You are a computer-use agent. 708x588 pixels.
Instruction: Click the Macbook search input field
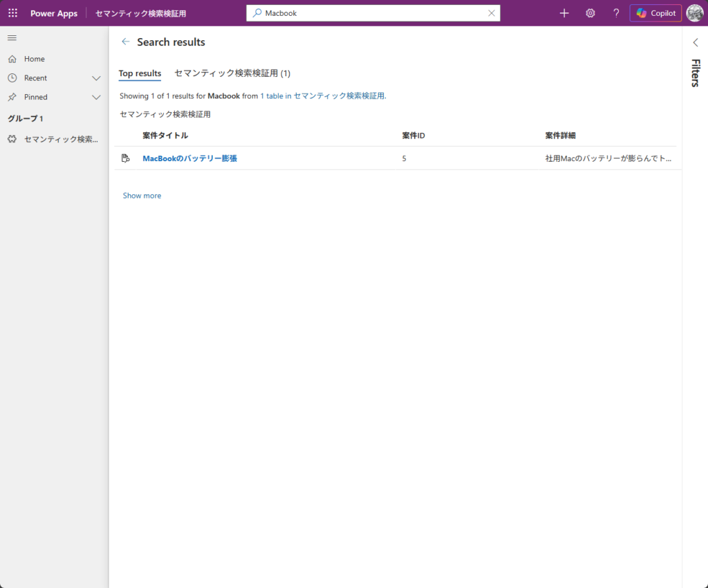coord(373,13)
